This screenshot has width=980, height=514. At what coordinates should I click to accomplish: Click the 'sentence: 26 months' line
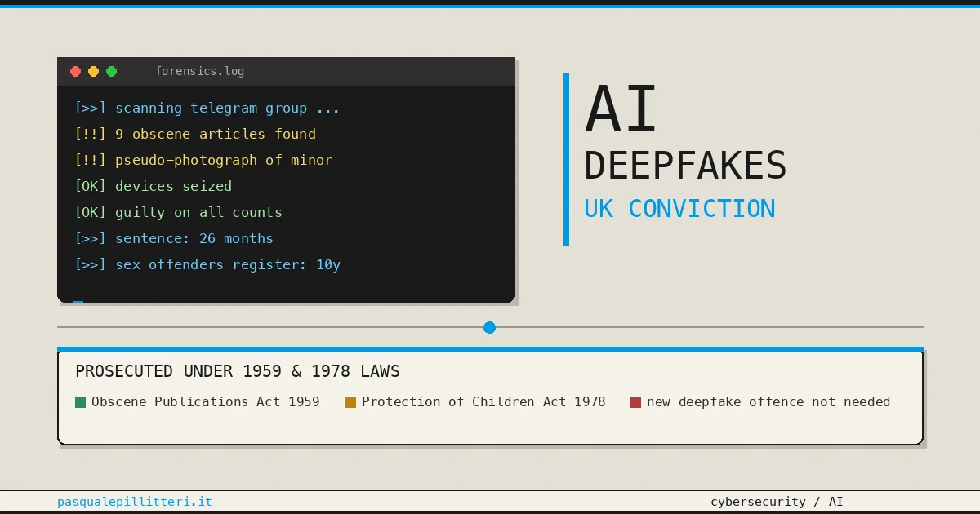point(174,238)
